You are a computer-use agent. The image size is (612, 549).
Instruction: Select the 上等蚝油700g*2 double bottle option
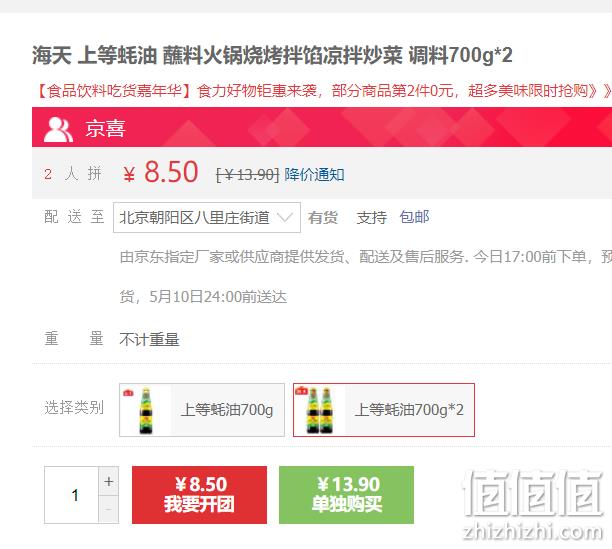pyautogui.click(x=384, y=410)
